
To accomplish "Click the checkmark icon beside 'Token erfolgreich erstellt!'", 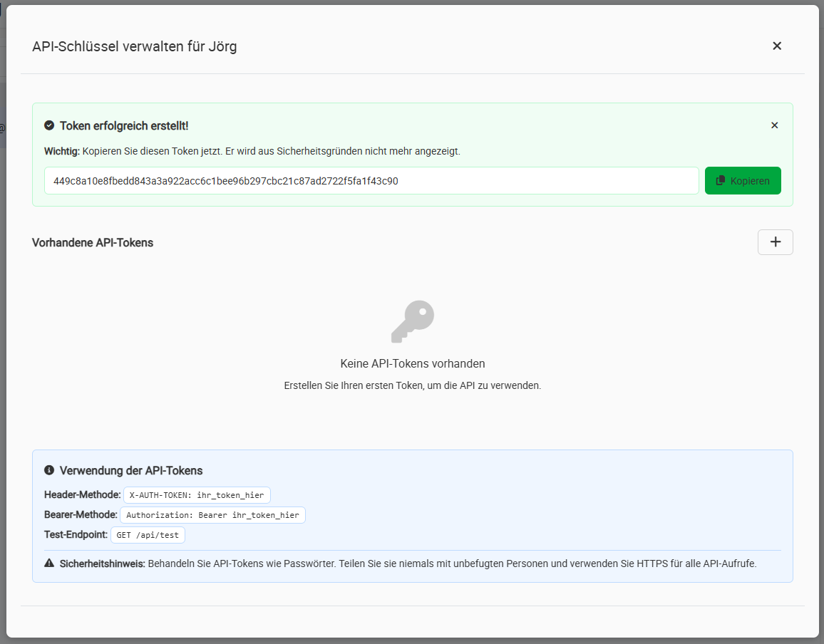I will (48, 125).
